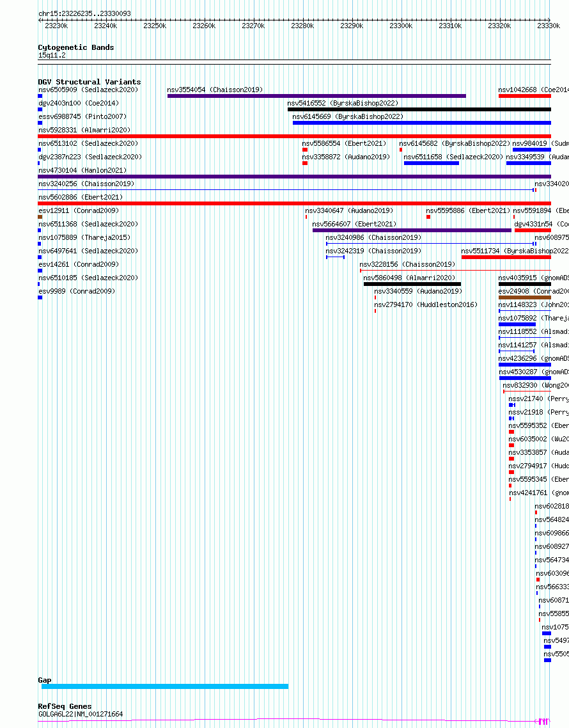Select variant nsv3554054 (Chaisson2019) label

tap(215, 90)
